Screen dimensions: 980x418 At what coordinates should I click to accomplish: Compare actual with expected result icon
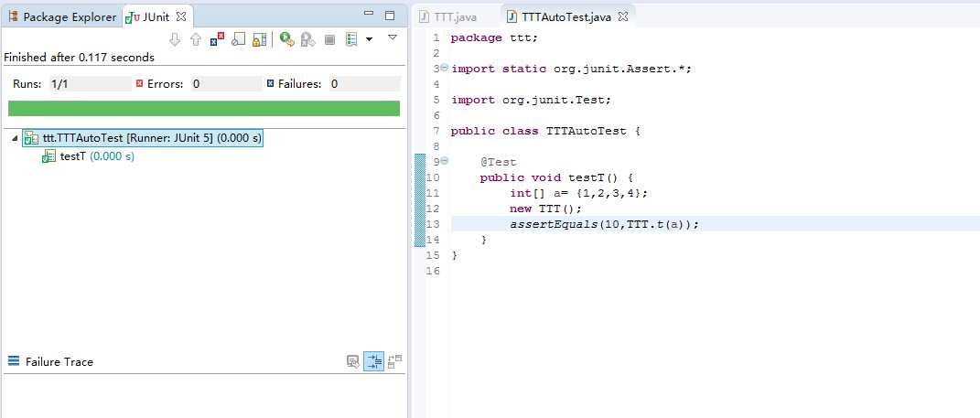395,361
